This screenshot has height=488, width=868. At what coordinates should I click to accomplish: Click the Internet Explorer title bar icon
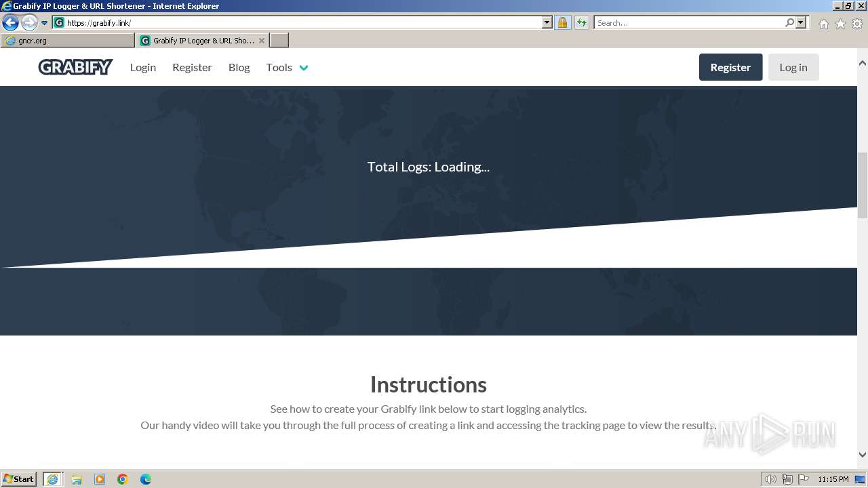pyautogui.click(x=6, y=6)
